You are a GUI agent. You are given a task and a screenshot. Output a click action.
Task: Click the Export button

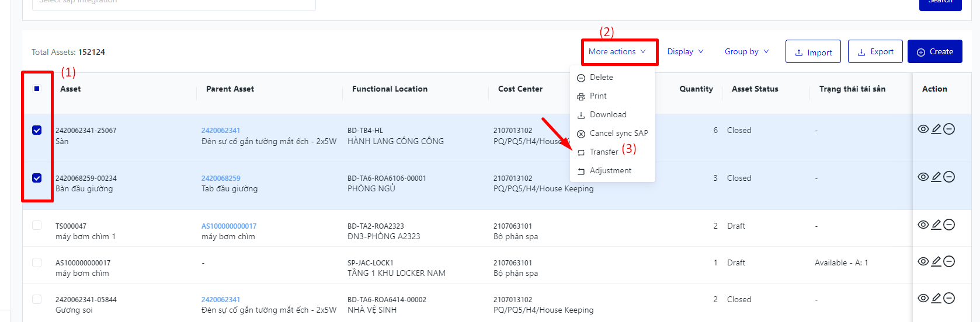coord(875,52)
